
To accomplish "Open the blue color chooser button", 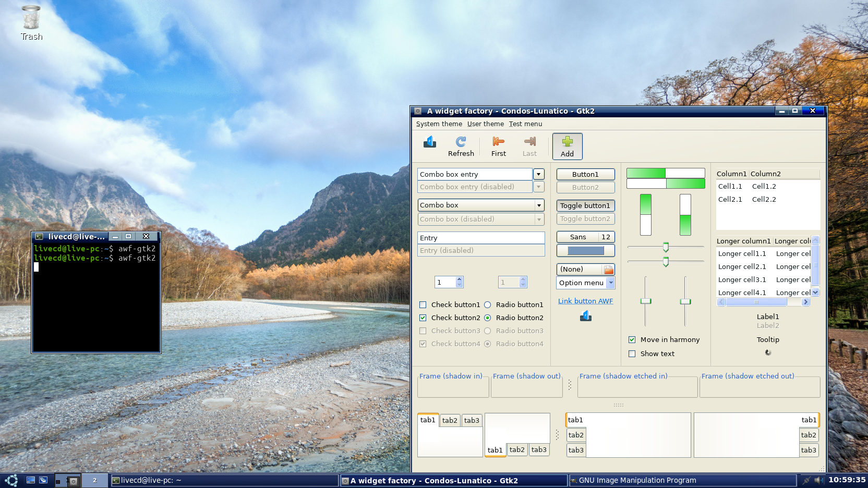I will click(586, 251).
